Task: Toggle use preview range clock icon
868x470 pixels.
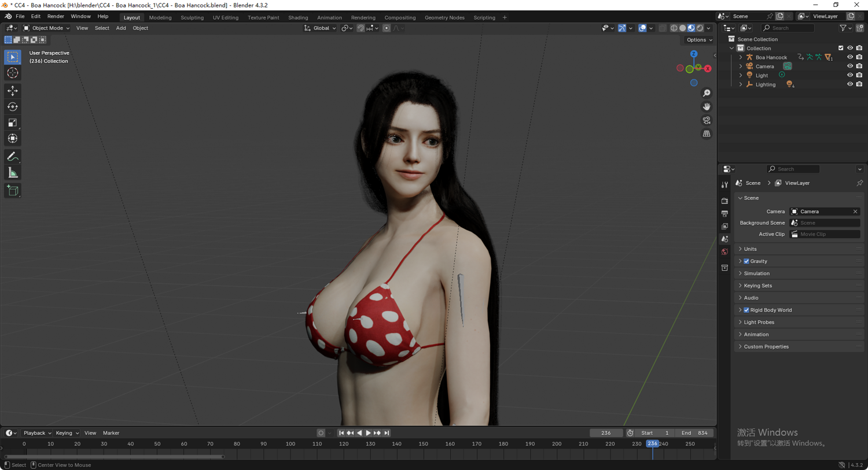Action: pos(630,433)
